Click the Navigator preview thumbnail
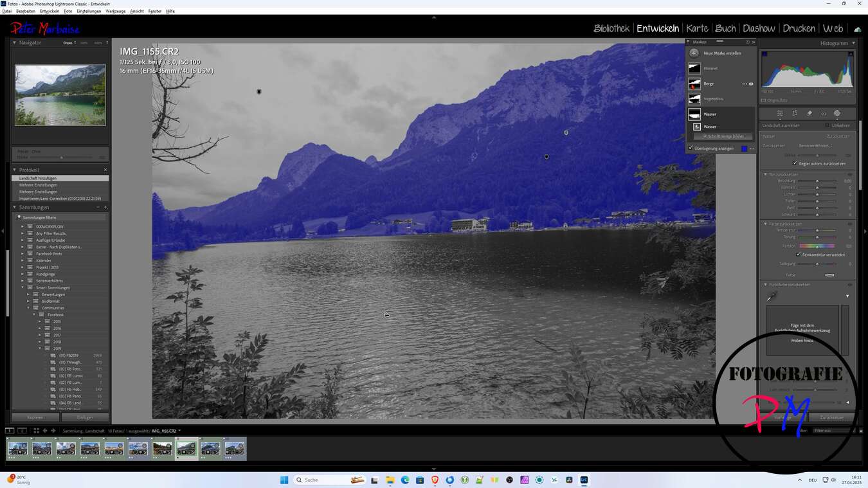The width and height of the screenshot is (868, 488). (60, 95)
